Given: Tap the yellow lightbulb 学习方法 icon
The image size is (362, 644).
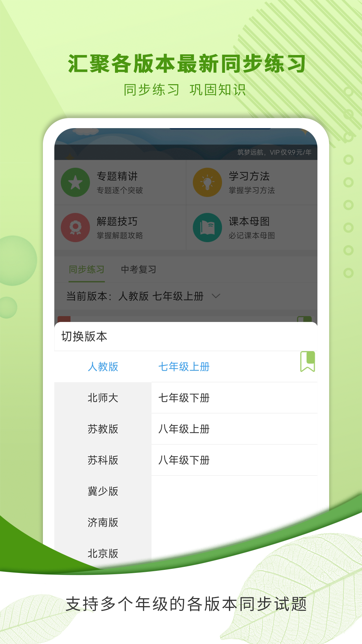Looking at the screenshot, I should (207, 182).
